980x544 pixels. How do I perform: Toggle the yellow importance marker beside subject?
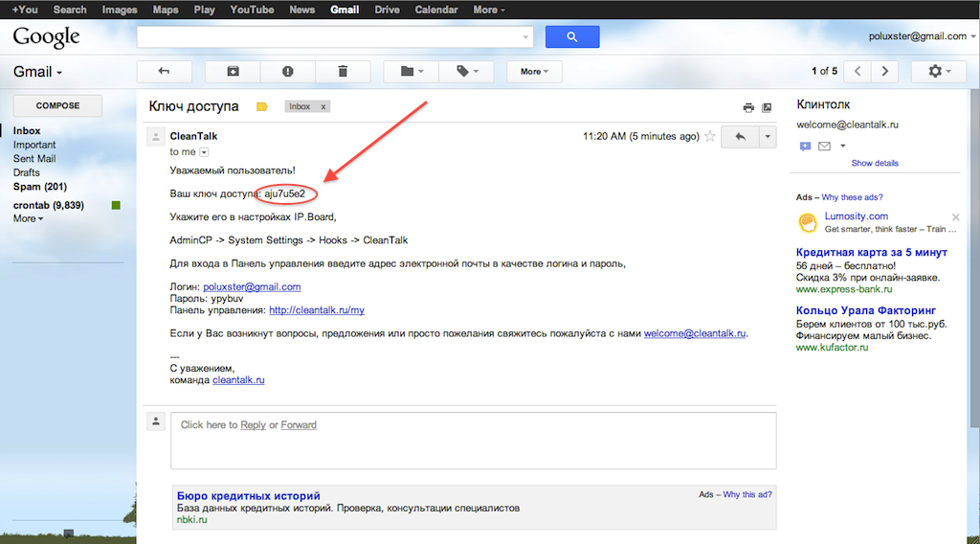[262, 106]
